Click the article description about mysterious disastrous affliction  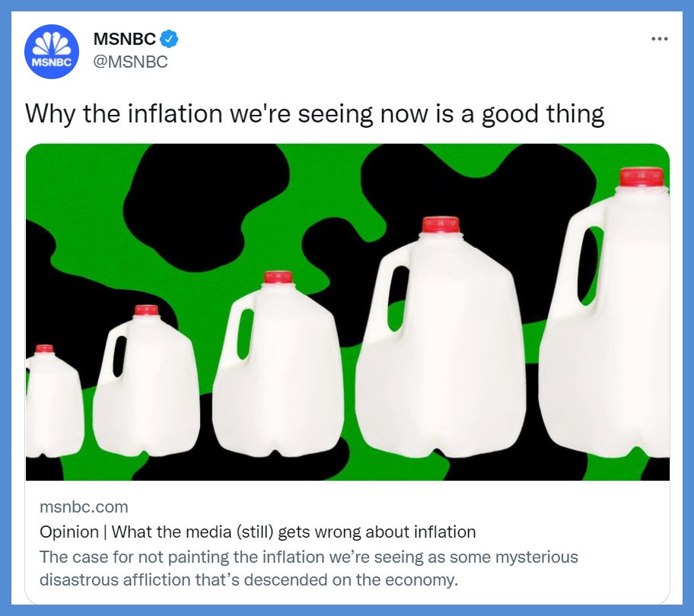(308, 568)
